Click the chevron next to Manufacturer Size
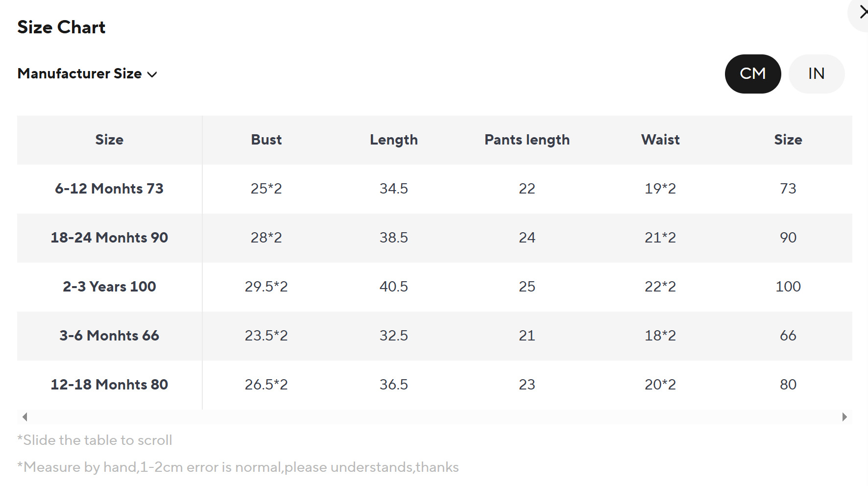The width and height of the screenshot is (868, 486). coord(152,74)
